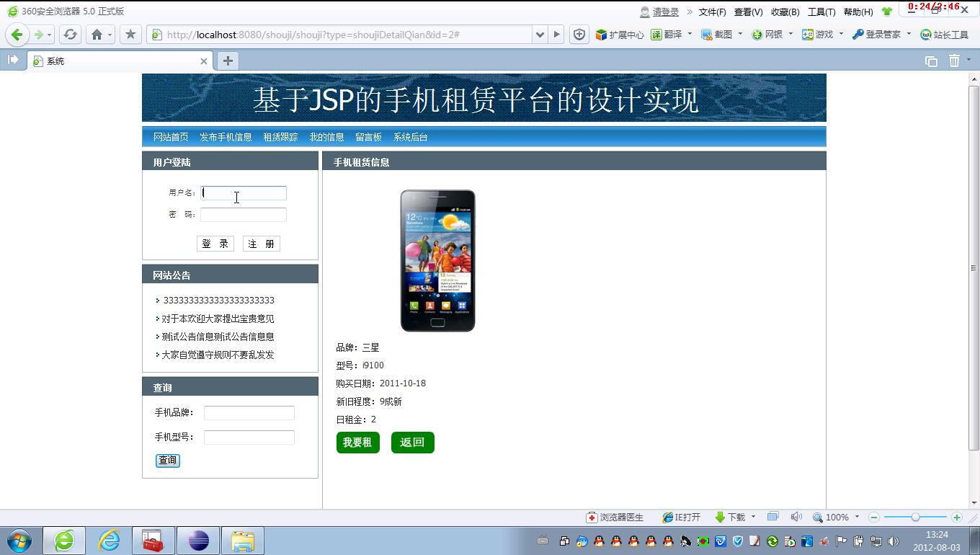This screenshot has width=980, height=555.
Task: Expand the 登录管家 dropdown arrow
Action: (x=909, y=34)
